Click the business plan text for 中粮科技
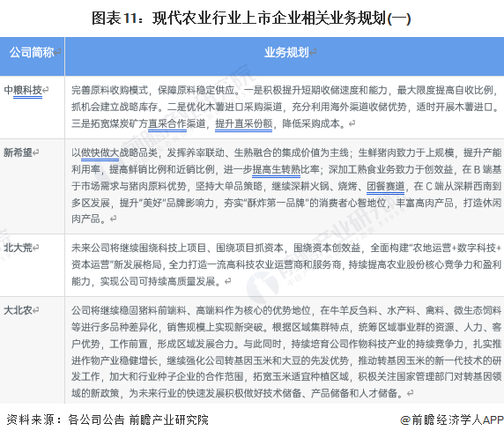Image resolution: width=504 pixels, height=438 pixels. pos(285,107)
